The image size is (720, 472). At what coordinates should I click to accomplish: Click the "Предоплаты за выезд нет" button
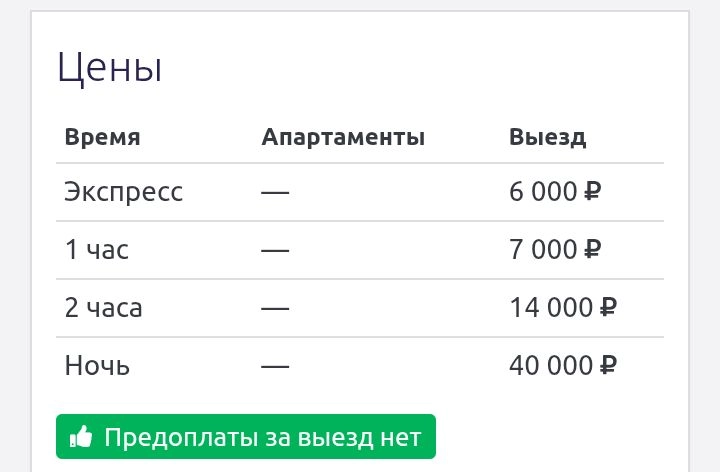[246, 437]
